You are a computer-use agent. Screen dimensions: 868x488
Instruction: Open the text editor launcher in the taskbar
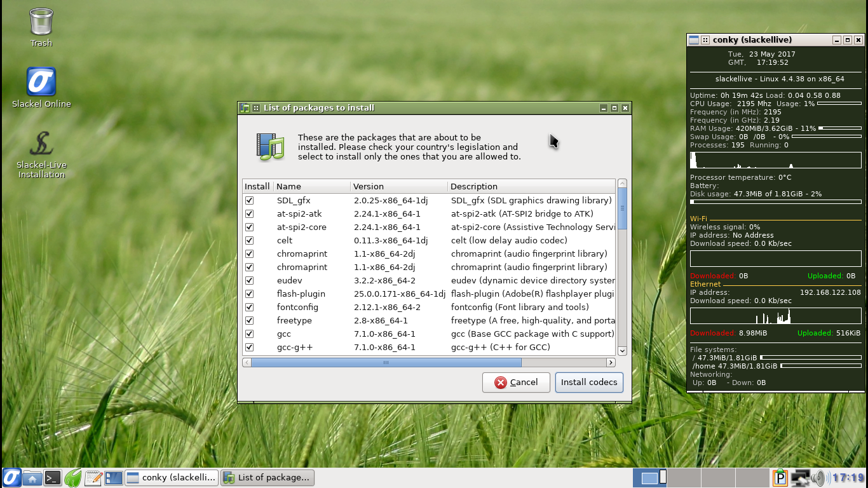(x=93, y=478)
